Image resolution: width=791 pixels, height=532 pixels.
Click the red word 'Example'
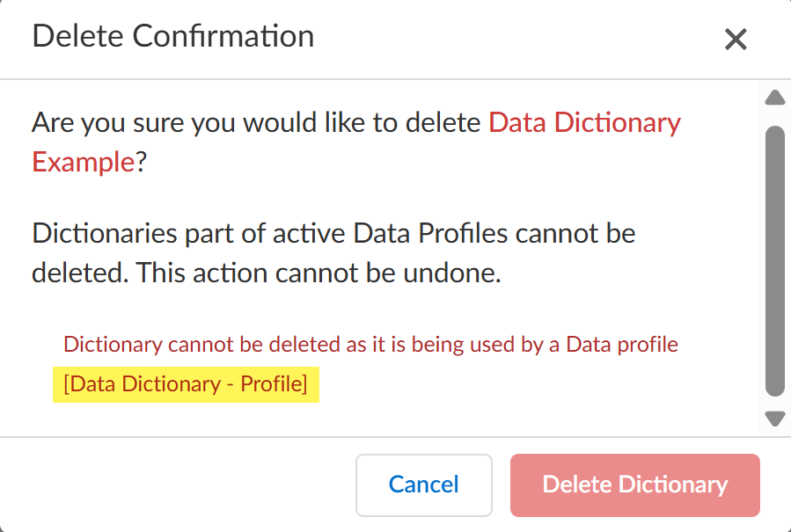click(x=83, y=162)
